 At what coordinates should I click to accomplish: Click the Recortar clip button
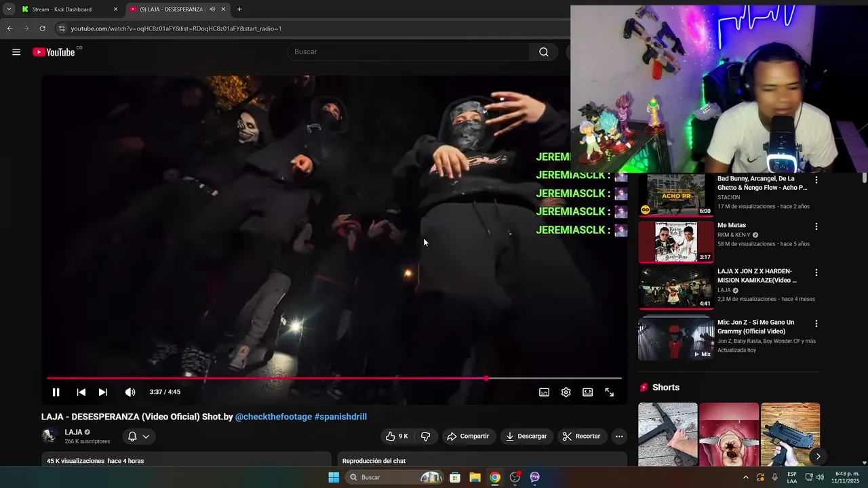(582, 436)
